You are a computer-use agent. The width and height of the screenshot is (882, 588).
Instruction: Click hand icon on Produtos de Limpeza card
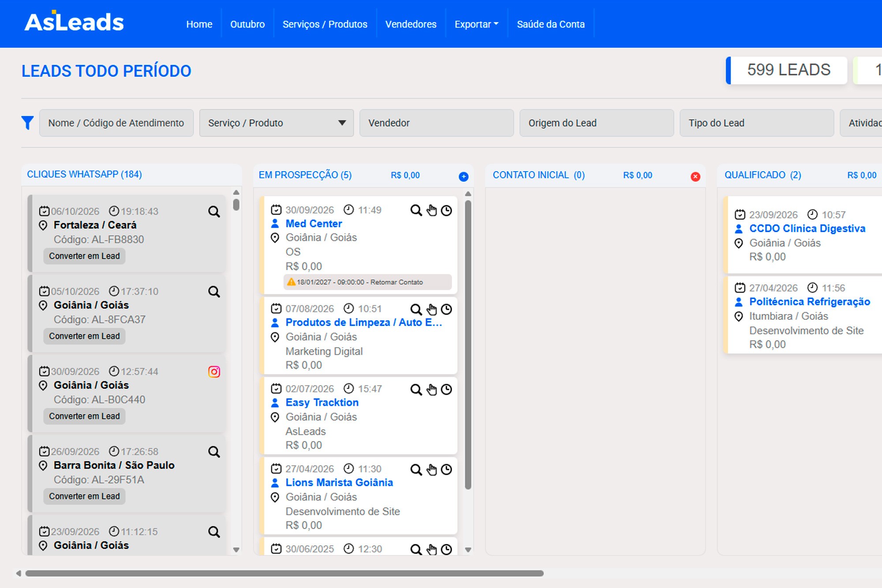point(432,309)
